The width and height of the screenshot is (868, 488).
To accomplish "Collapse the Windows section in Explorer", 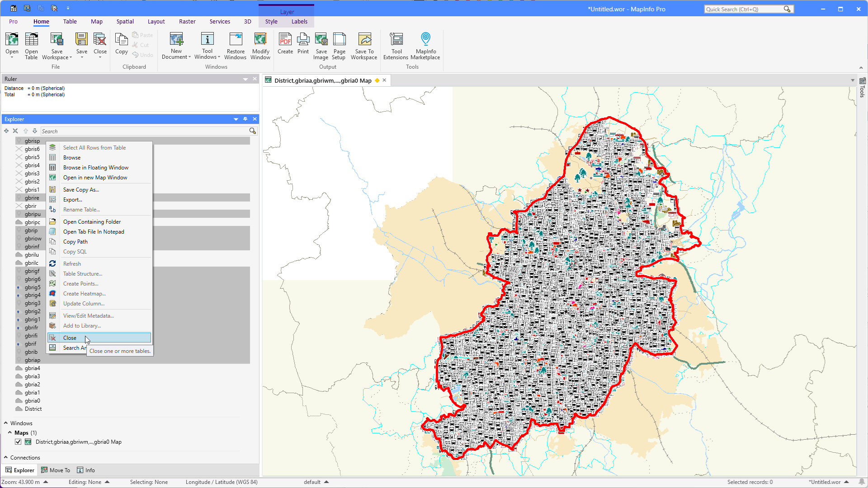I will click(x=6, y=423).
